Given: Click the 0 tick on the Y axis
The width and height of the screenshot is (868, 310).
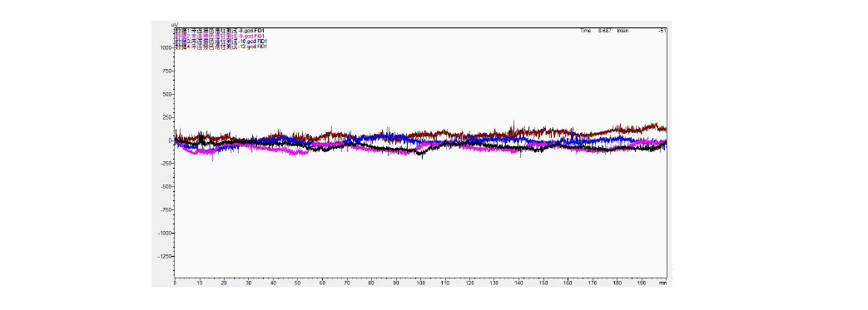Looking at the screenshot, I should click(170, 140).
